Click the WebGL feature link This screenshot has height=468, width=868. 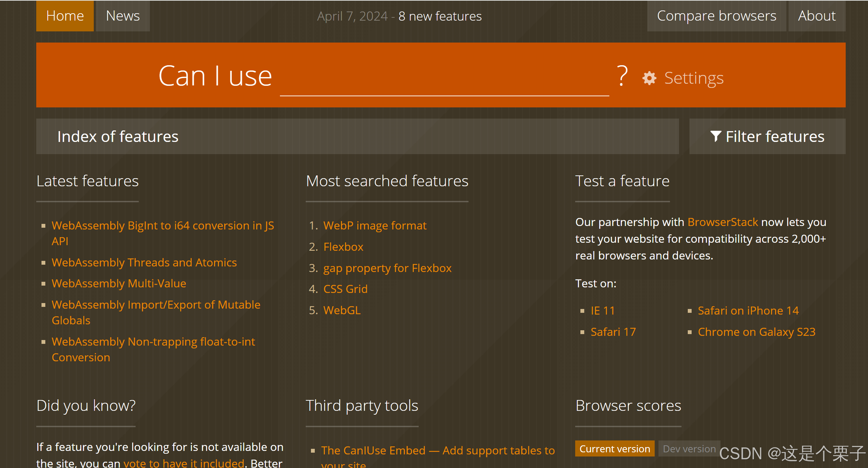click(x=342, y=310)
